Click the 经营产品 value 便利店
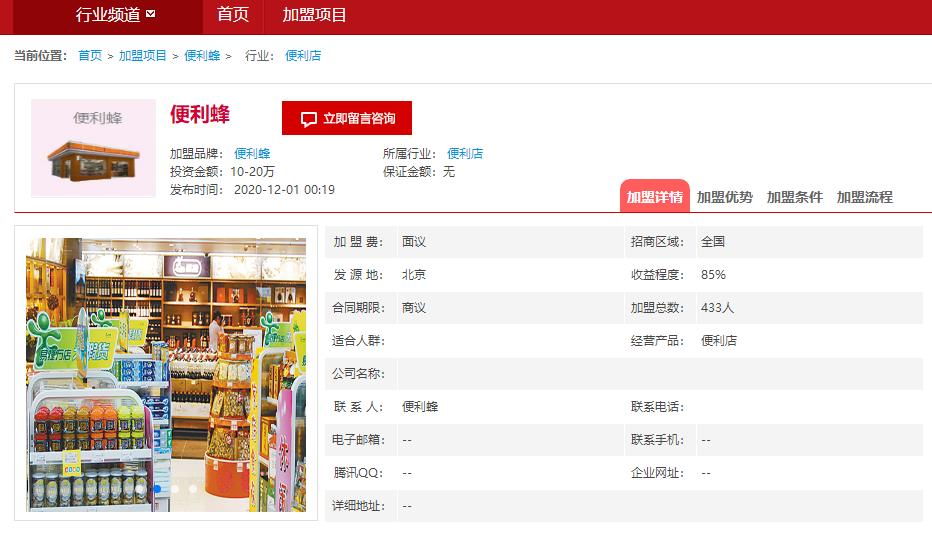The image size is (932, 533). point(719,340)
